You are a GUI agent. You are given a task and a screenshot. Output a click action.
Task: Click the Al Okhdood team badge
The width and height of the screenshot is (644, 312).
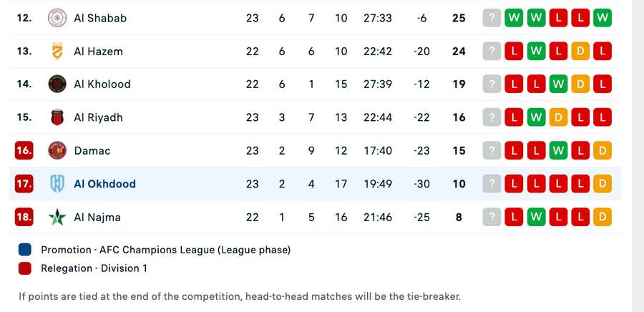(57, 183)
